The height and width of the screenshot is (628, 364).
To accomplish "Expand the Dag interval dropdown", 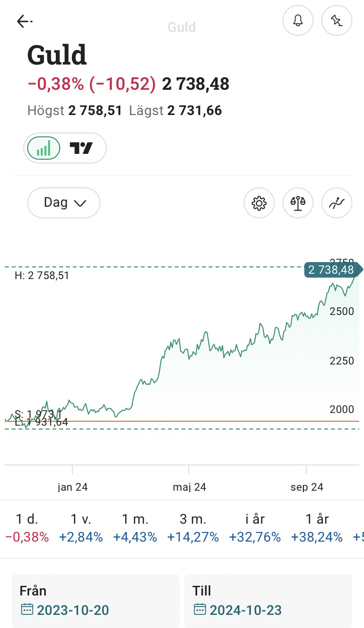I will tap(64, 202).
